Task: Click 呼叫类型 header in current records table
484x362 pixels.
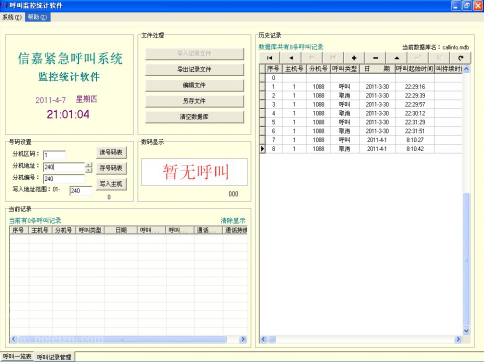Action: [x=90, y=230]
